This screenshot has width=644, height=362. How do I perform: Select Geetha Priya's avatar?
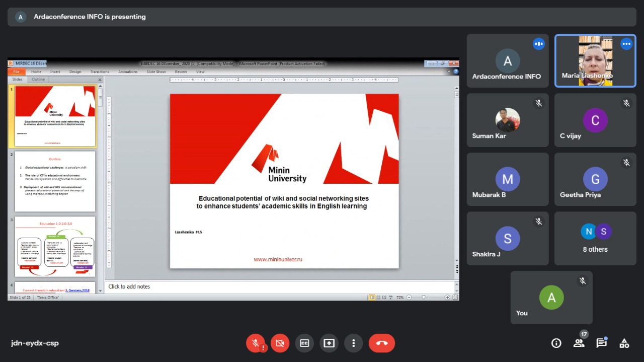pos(595,179)
